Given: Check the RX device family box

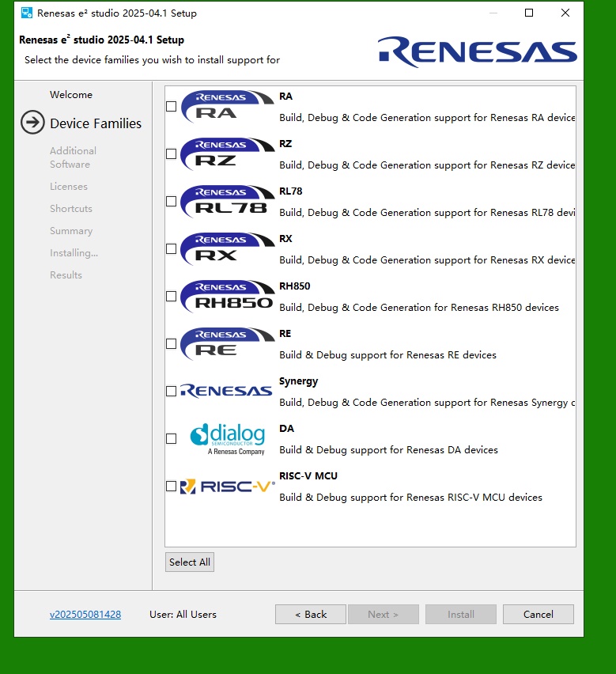Looking at the screenshot, I should pyautogui.click(x=171, y=249).
